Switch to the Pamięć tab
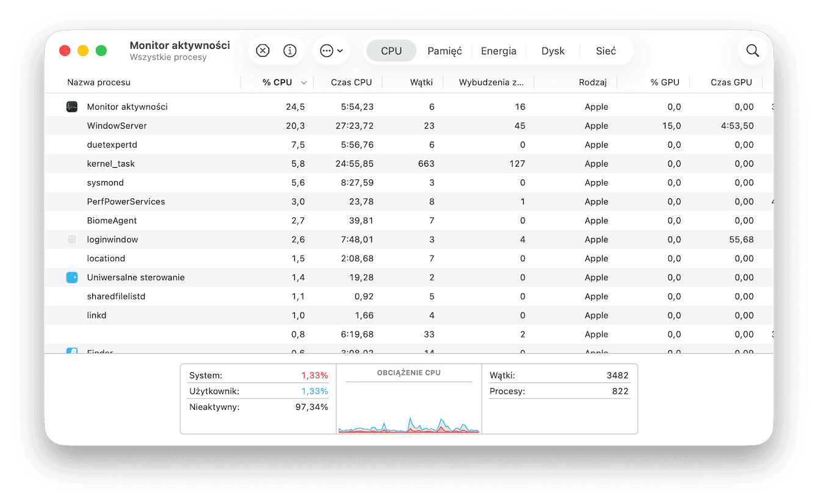Viewport: 818px width, 504px height. 444,51
